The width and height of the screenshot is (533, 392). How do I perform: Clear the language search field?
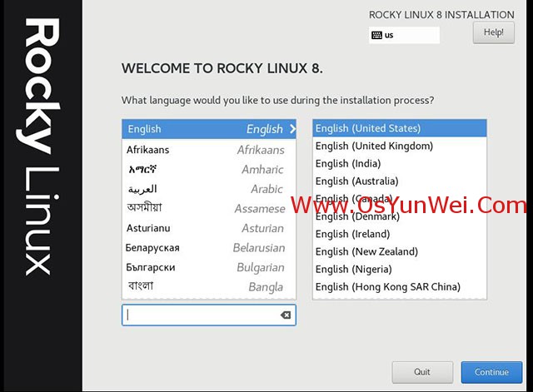tap(286, 315)
